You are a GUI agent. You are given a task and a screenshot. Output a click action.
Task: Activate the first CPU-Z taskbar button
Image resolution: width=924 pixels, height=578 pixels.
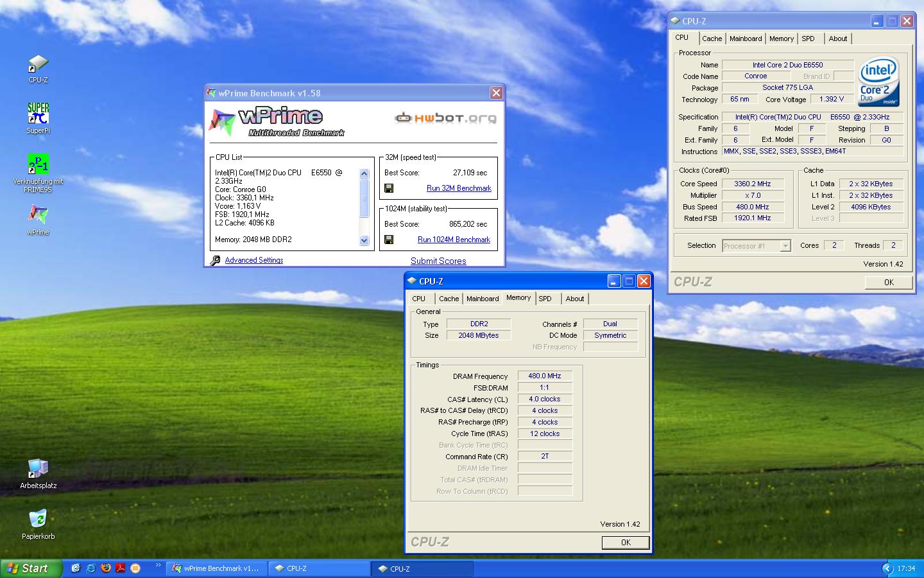(x=319, y=568)
